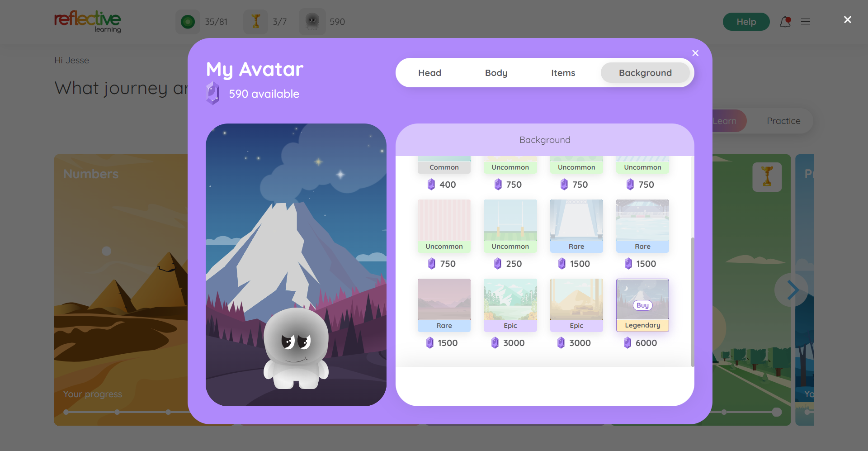Click the notification bell icon
The image size is (868, 451).
[x=785, y=22]
